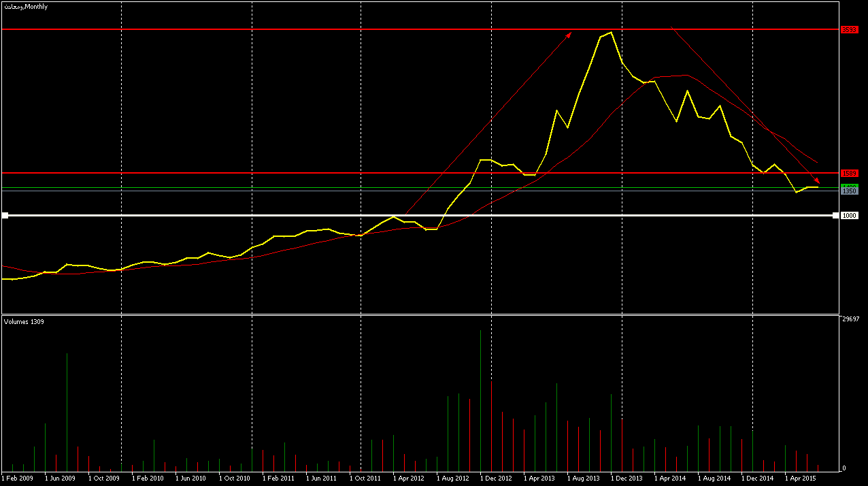Screen dimensions: 868x486
Task: Click the 1 Oct 2011 date label
Action: pos(365,479)
